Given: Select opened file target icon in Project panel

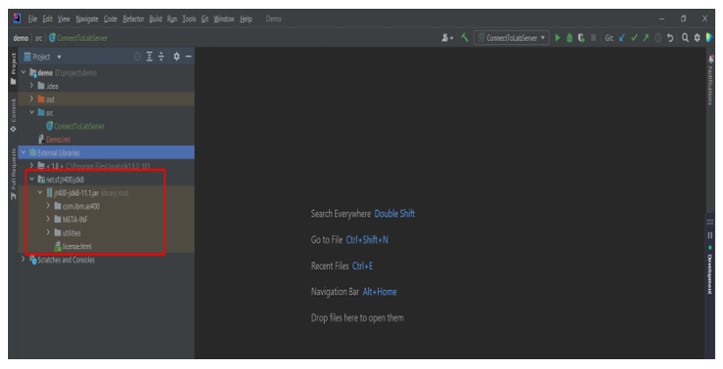Looking at the screenshot, I should (x=137, y=57).
